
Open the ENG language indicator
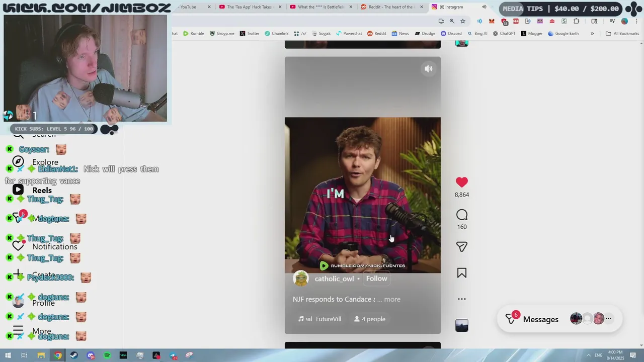coord(599,355)
